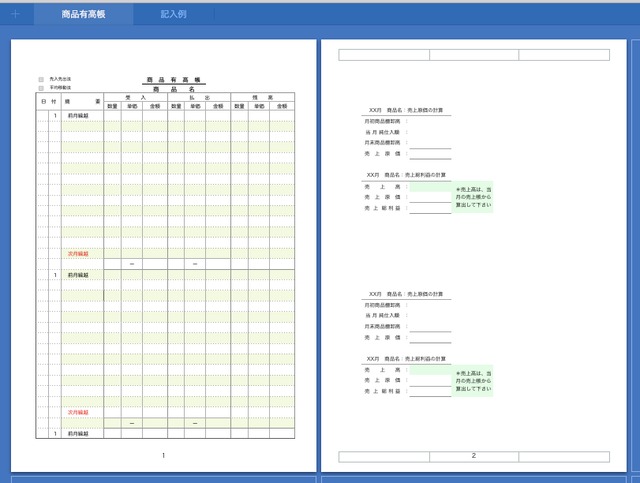
Task: Select the page 1 ledger preview
Action: 164,256
